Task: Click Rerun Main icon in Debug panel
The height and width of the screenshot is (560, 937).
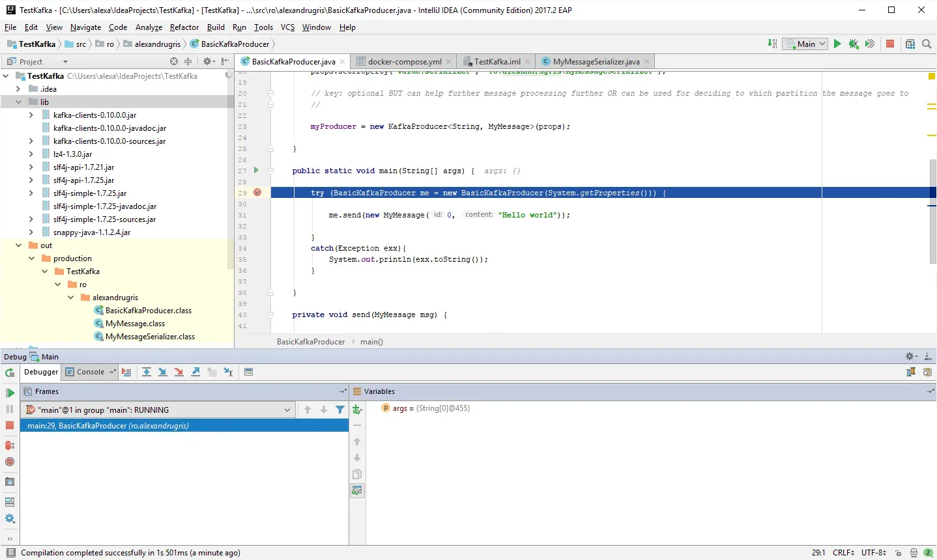Action: coord(10,372)
